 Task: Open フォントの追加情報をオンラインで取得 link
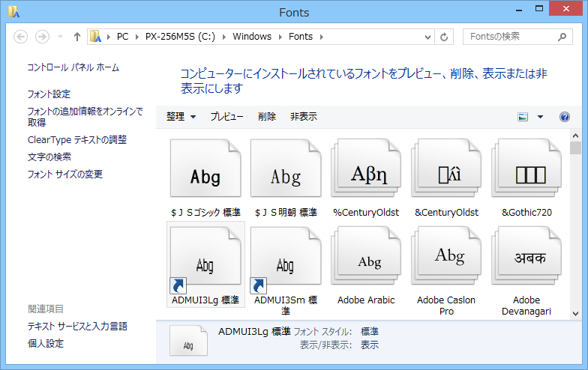tap(85, 117)
